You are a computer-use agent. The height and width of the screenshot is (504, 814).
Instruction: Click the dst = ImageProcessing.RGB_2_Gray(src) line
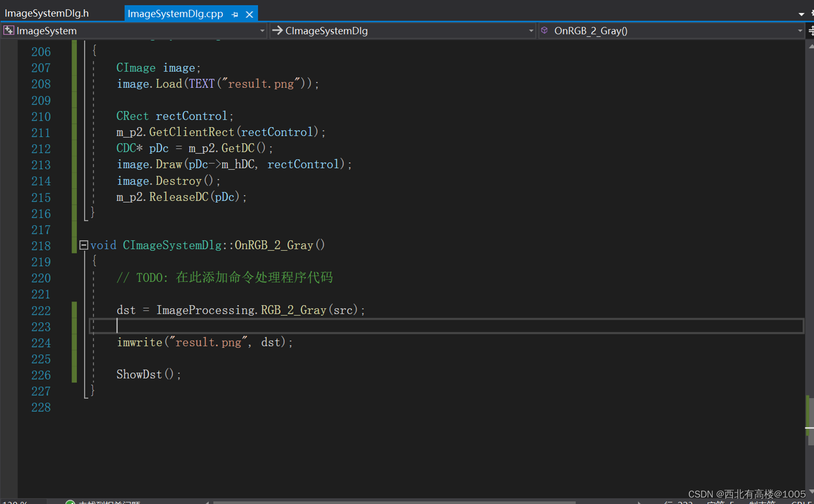coord(241,310)
